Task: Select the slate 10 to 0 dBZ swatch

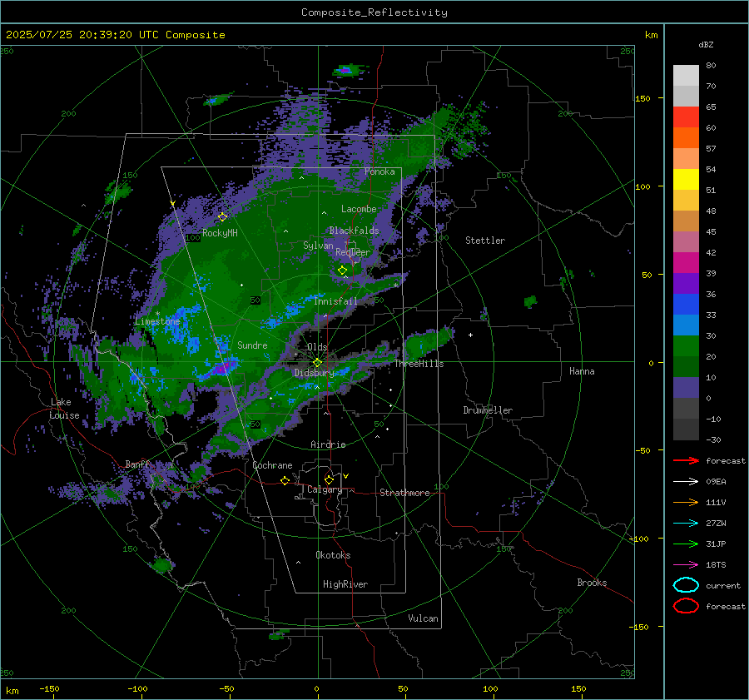Action: [x=686, y=388]
